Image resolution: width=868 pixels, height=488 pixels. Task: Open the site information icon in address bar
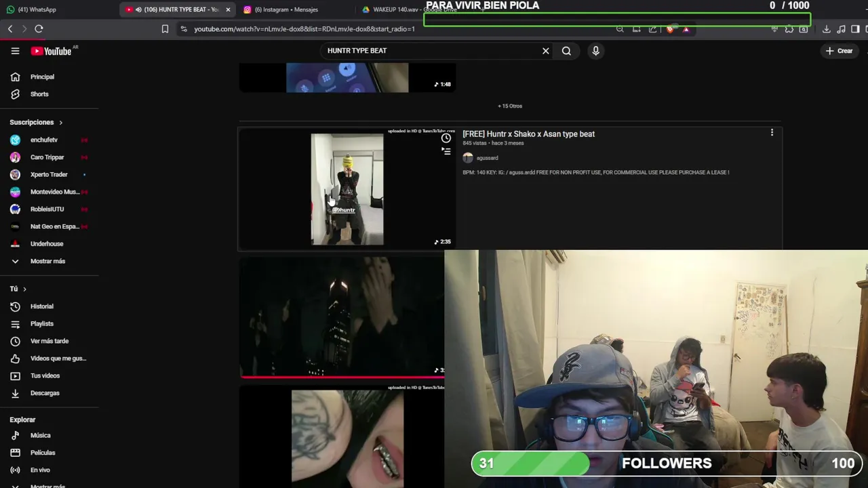point(184,29)
